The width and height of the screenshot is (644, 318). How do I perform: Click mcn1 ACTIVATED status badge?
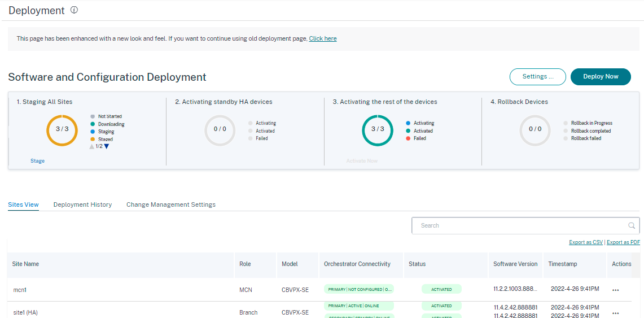(x=441, y=289)
